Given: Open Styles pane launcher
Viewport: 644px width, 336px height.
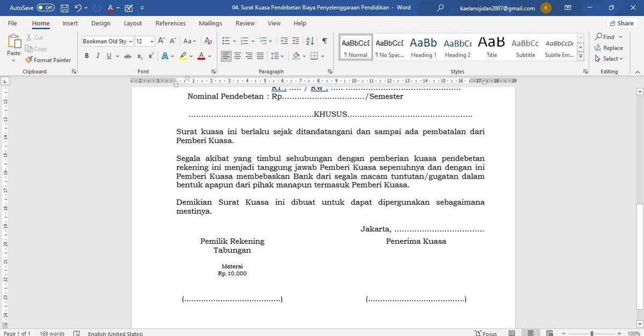Looking at the screenshot, I should coord(585,71).
